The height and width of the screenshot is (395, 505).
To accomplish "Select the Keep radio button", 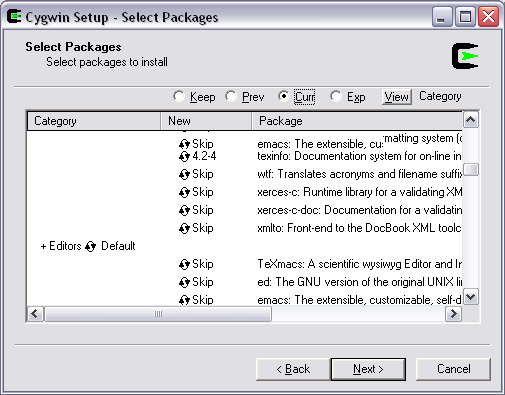I will tap(179, 97).
